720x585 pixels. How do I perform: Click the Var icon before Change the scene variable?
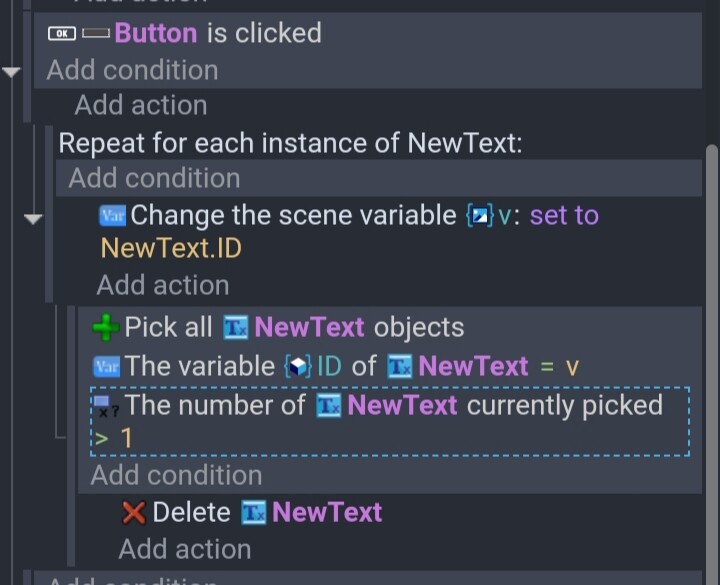click(x=112, y=215)
